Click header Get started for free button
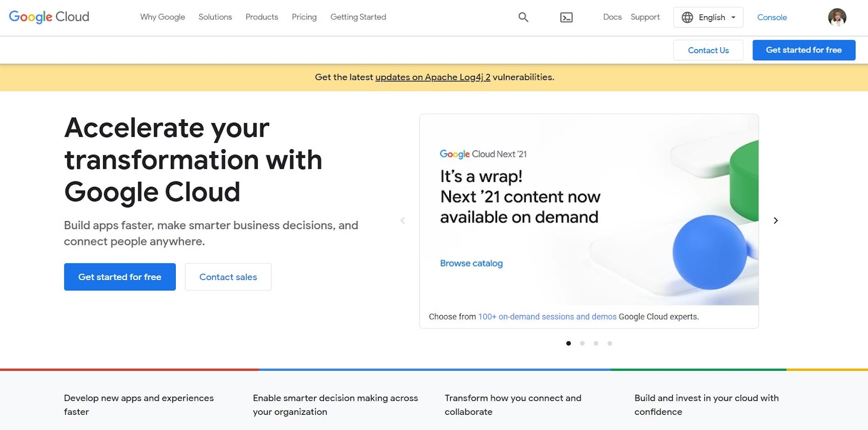Screen dimensions: 868x430 pyautogui.click(x=804, y=50)
